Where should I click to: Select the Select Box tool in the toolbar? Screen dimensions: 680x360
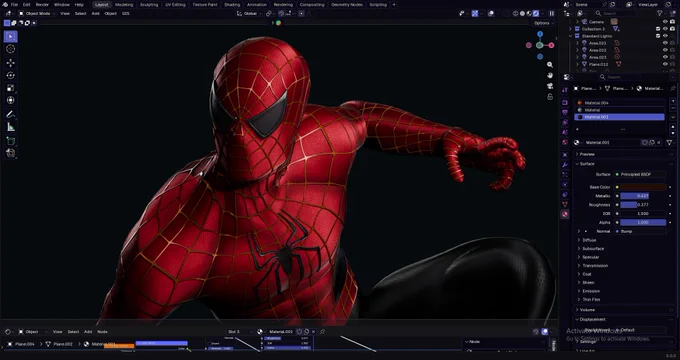(10, 37)
